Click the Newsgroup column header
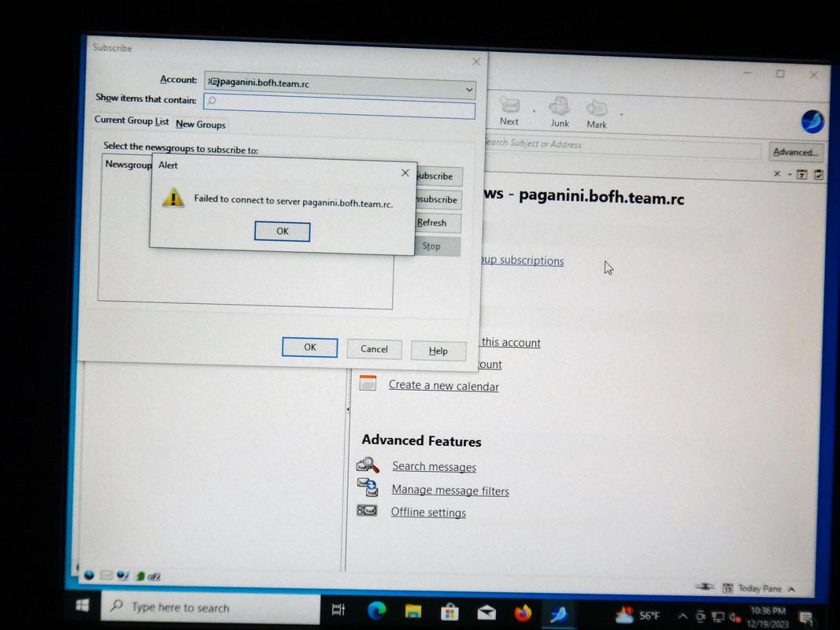 point(128,164)
